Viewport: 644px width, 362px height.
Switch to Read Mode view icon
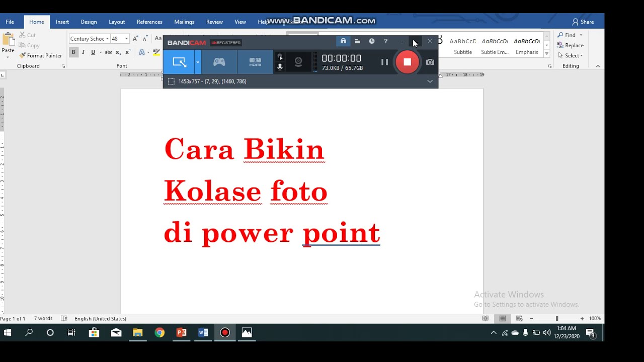click(x=486, y=319)
